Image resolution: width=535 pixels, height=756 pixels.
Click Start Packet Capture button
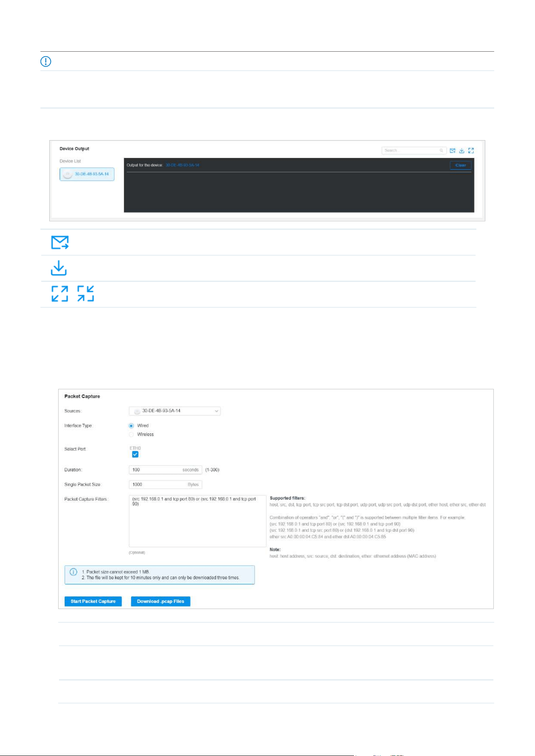click(x=93, y=601)
